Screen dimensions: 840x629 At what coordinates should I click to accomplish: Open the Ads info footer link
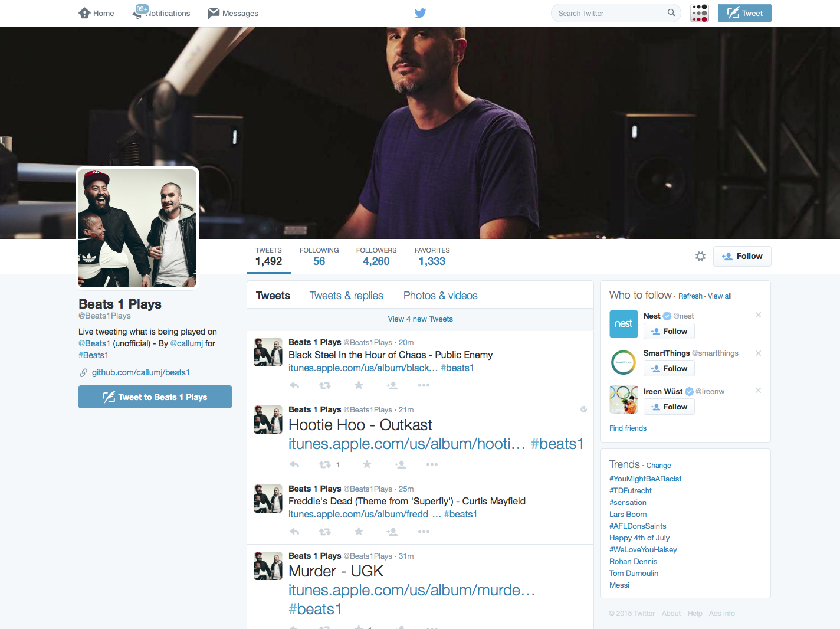(x=722, y=614)
